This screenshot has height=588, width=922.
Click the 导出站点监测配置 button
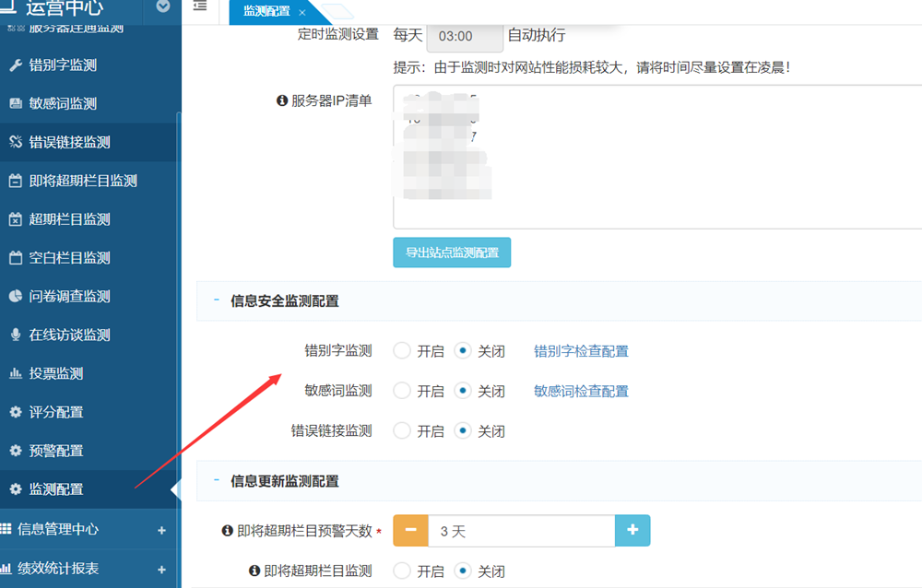coord(452,253)
